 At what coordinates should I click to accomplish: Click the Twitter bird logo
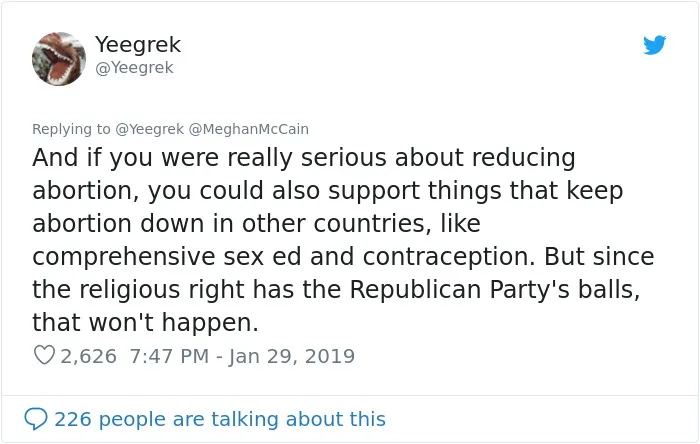pos(654,45)
